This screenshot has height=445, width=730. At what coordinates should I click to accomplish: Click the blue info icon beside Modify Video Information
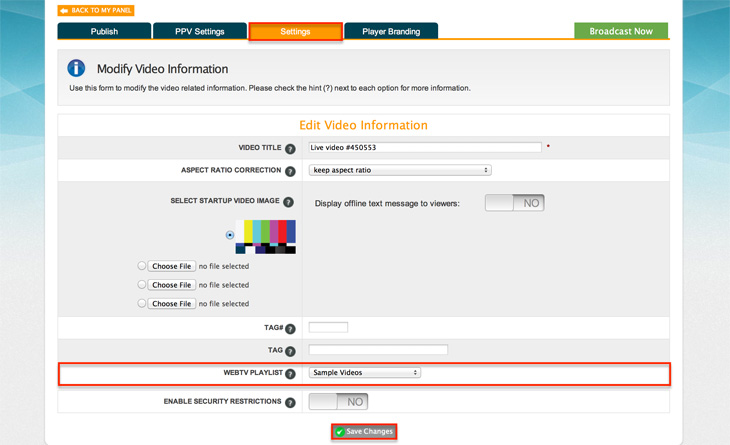[x=76, y=68]
